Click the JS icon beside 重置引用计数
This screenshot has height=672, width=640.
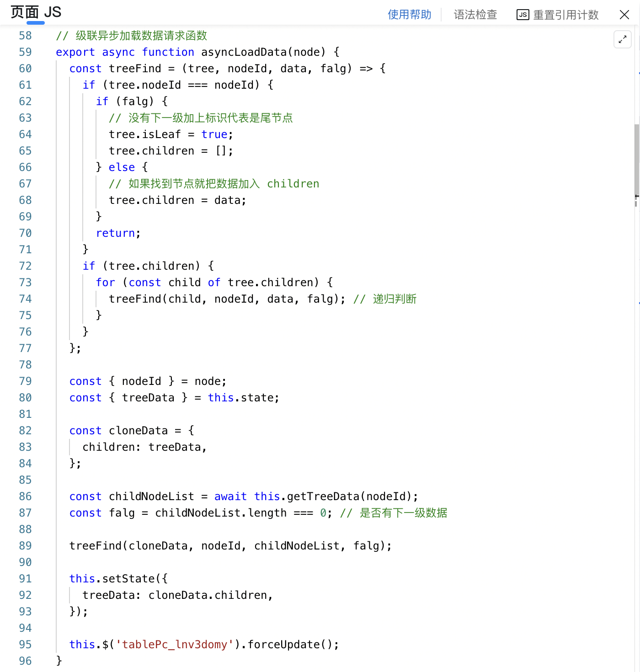point(523,15)
